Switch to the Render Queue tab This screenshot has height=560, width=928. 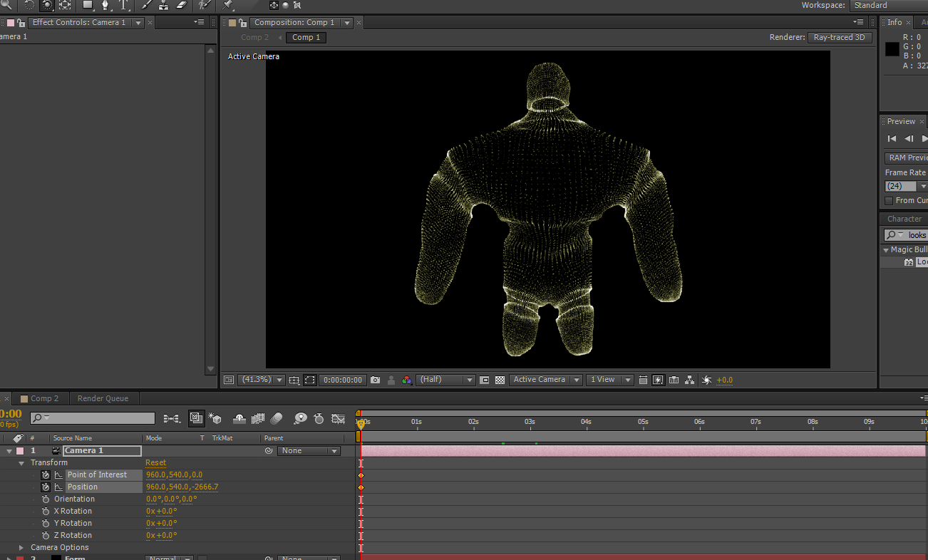tap(103, 399)
